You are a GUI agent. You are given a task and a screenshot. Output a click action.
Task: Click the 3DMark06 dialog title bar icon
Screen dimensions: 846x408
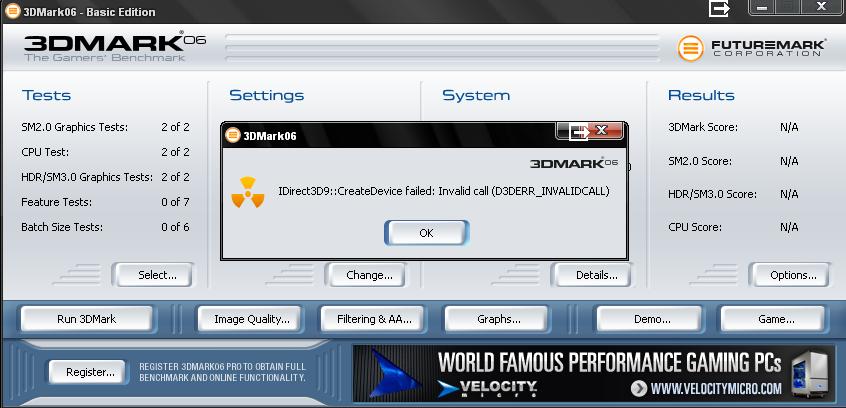pos(233,135)
